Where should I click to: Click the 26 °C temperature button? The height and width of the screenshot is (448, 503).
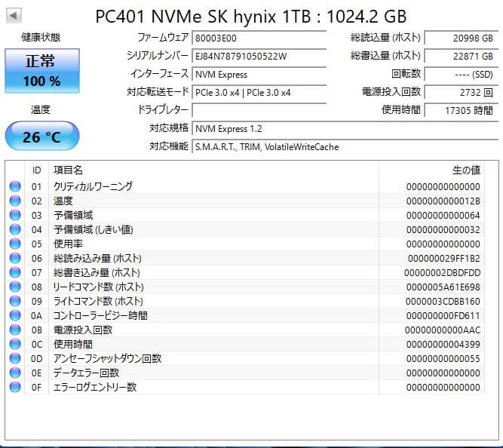tap(42, 136)
